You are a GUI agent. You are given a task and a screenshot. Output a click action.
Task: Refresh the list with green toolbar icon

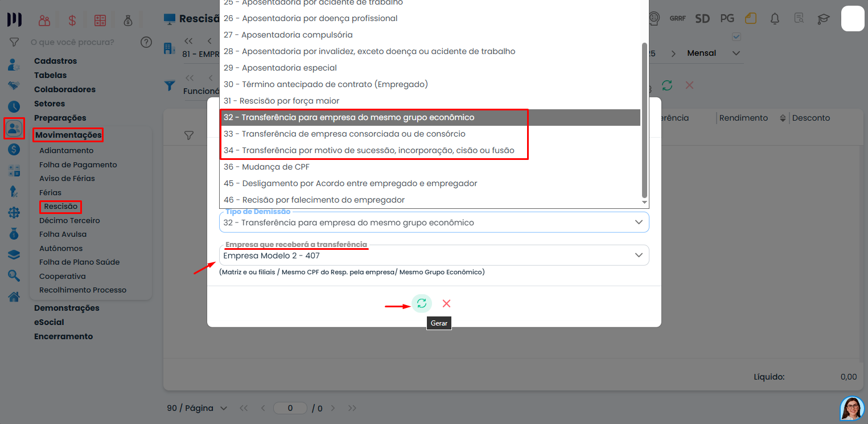pos(667,85)
